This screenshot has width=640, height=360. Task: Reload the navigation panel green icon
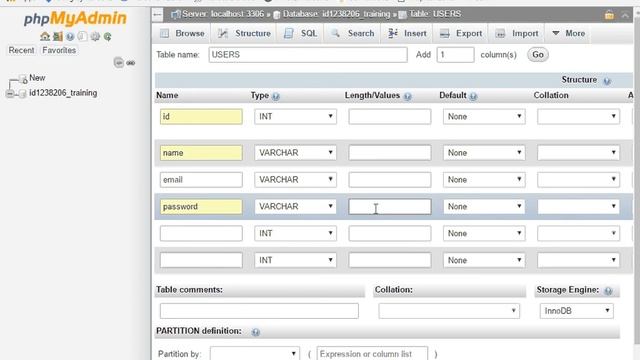click(108, 37)
